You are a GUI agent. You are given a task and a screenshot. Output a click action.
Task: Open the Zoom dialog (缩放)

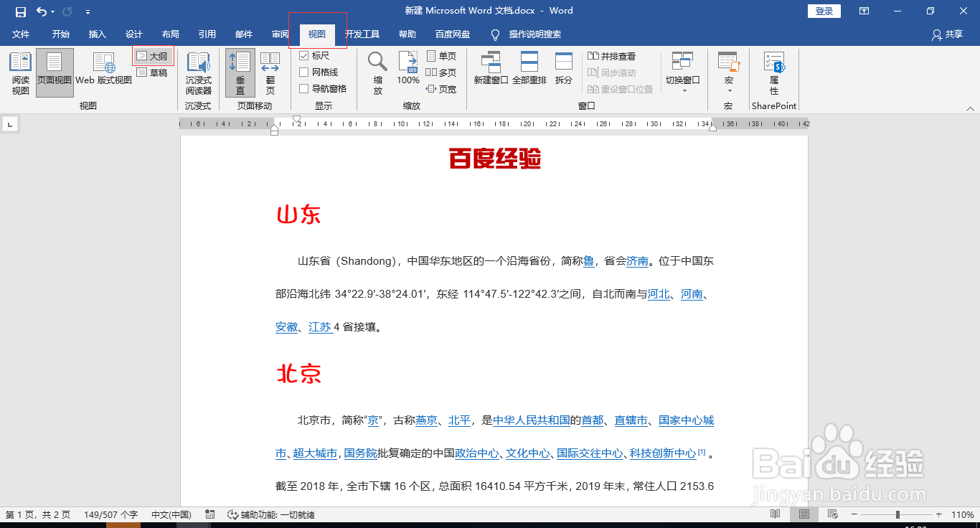[378, 73]
